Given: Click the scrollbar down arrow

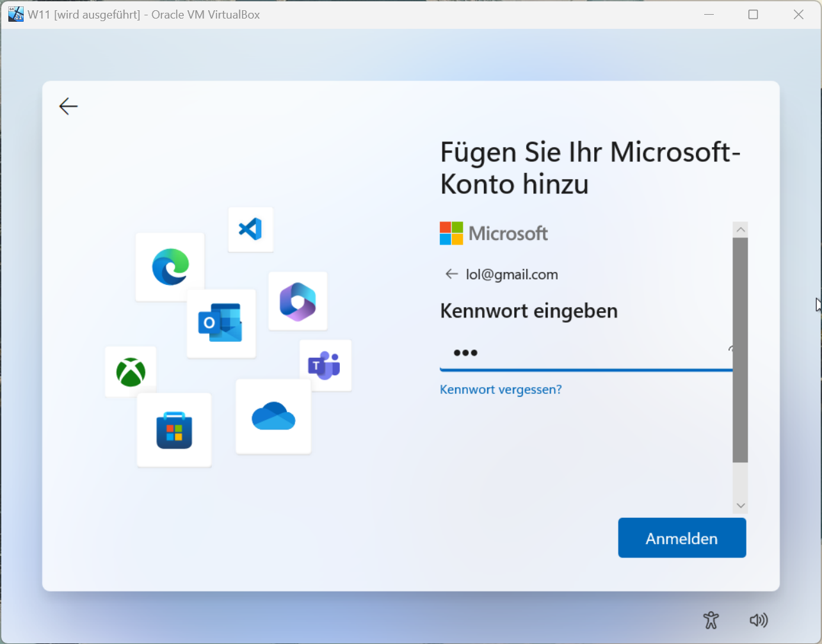Looking at the screenshot, I should click(x=741, y=506).
